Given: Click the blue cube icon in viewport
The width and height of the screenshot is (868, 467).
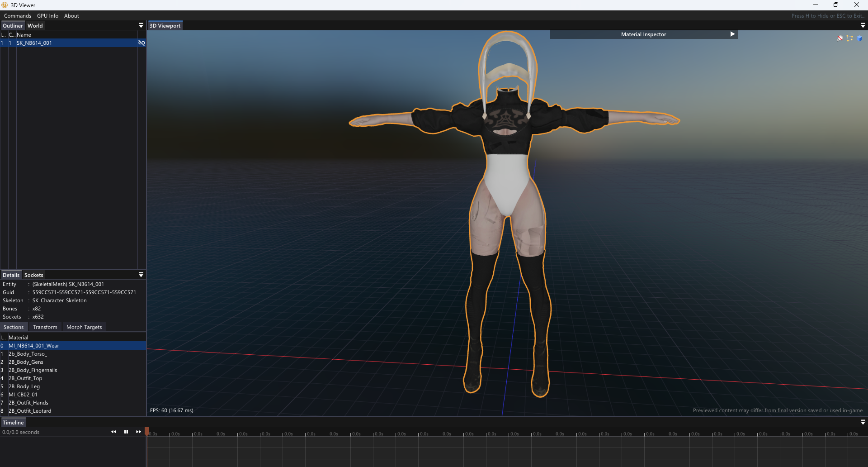Looking at the screenshot, I should click(860, 38).
